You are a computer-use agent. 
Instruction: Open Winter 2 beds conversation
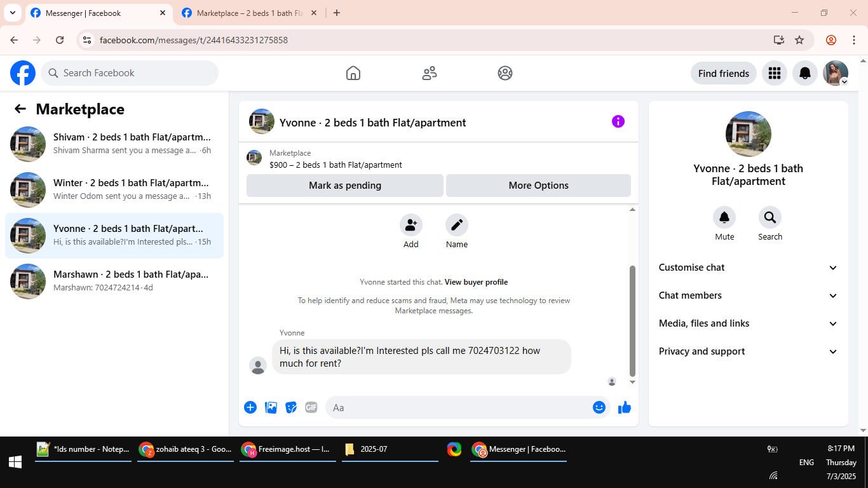point(114,190)
